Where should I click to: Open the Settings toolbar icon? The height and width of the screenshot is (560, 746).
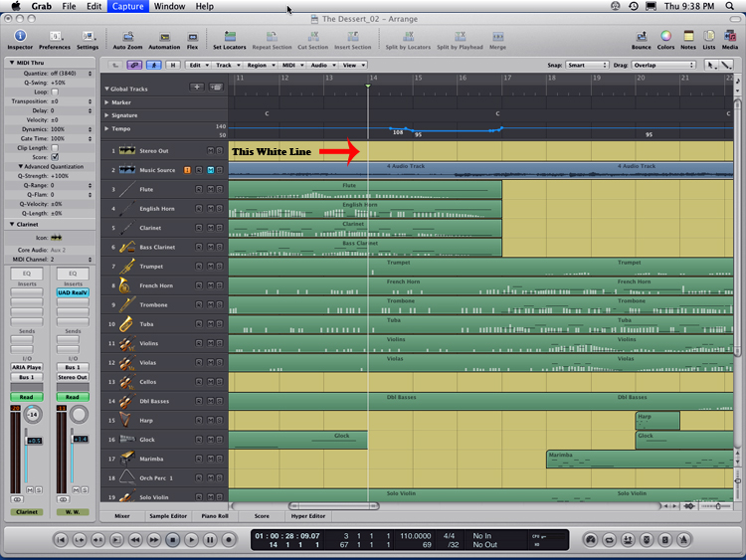pos(88,36)
